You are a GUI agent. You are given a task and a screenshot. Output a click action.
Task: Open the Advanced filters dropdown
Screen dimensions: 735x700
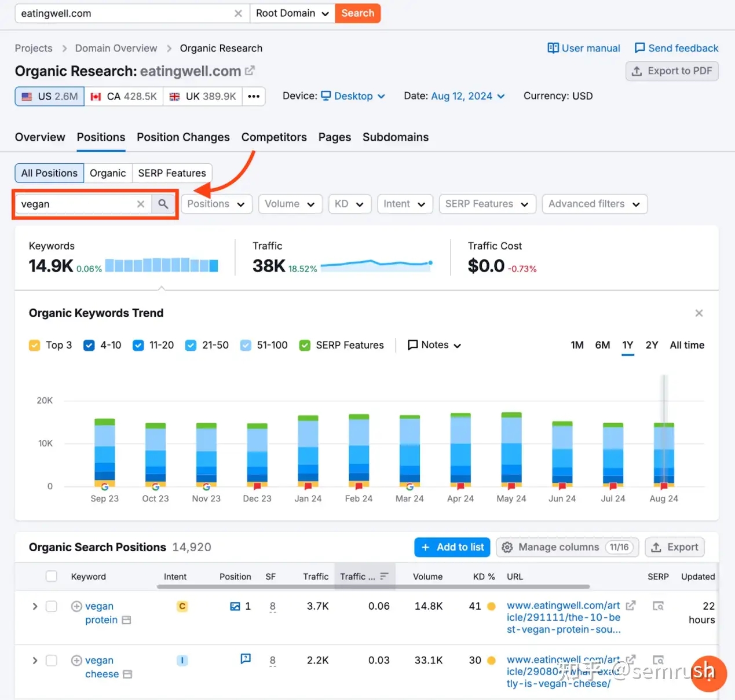(594, 204)
